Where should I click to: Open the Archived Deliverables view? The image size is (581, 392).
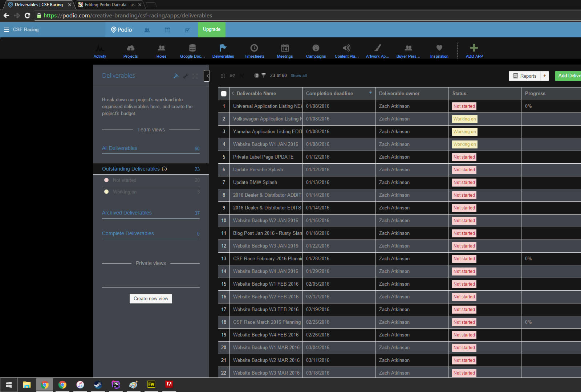tap(151, 213)
